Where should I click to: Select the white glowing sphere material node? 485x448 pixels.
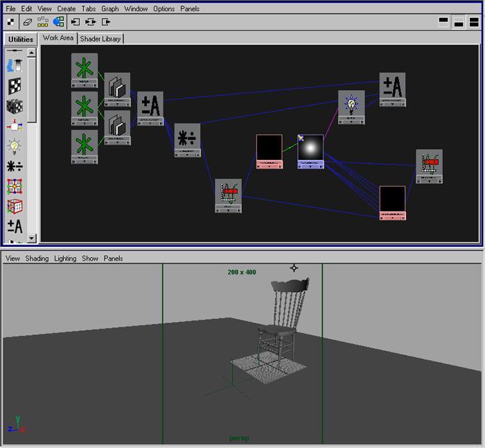coord(310,152)
